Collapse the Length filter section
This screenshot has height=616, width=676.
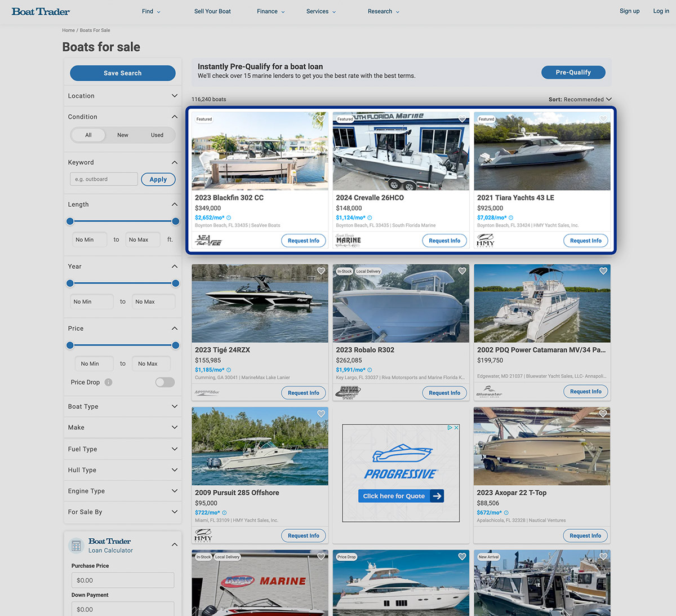coord(175,205)
